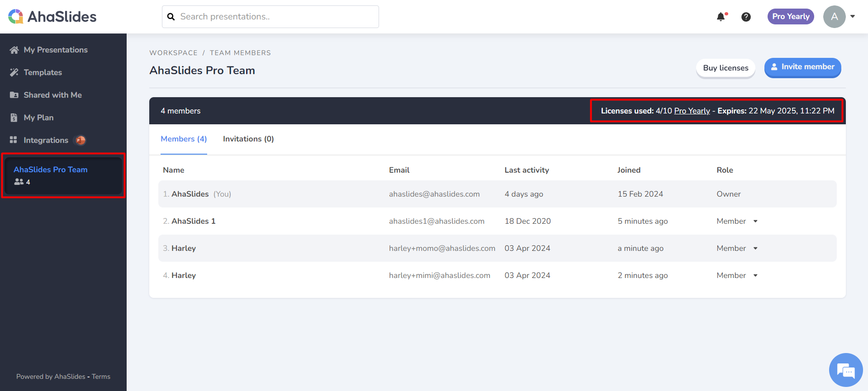Click the Buy licenses button
Screen dimensions: 868x391
pyautogui.click(x=726, y=68)
